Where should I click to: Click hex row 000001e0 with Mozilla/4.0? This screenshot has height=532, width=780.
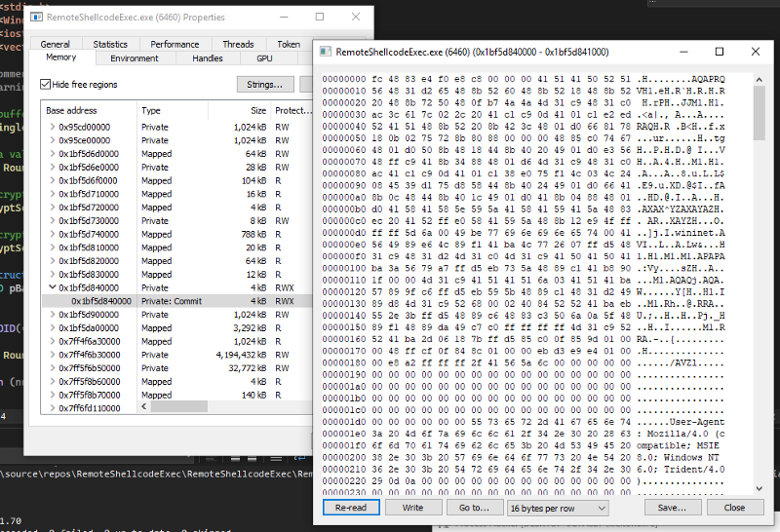tap(524, 434)
